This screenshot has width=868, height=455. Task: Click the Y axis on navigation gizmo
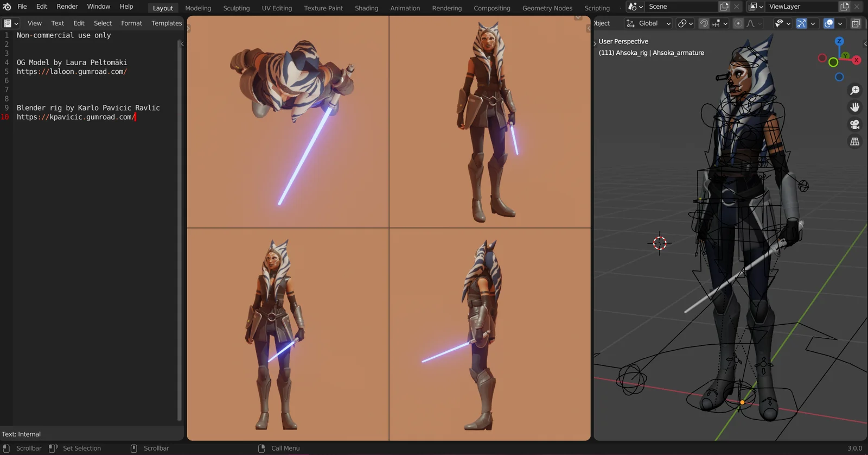(845, 55)
